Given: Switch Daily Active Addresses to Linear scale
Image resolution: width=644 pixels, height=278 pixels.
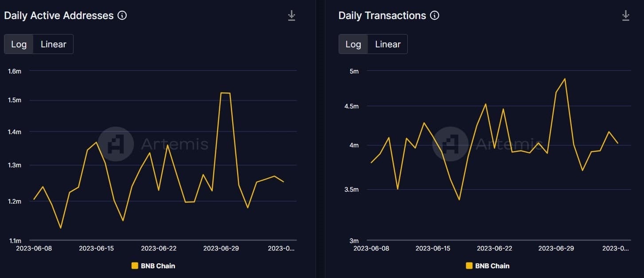Looking at the screenshot, I should pyautogui.click(x=53, y=44).
